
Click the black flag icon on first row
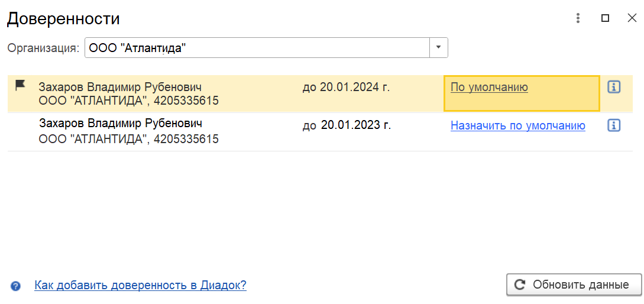pyautogui.click(x=20, y=85)
